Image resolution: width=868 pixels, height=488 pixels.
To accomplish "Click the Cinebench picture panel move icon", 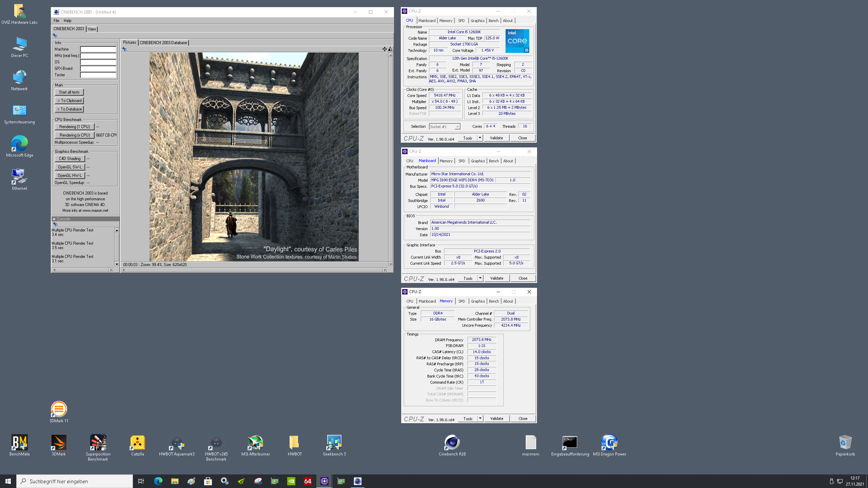I will tap(384, 49).
